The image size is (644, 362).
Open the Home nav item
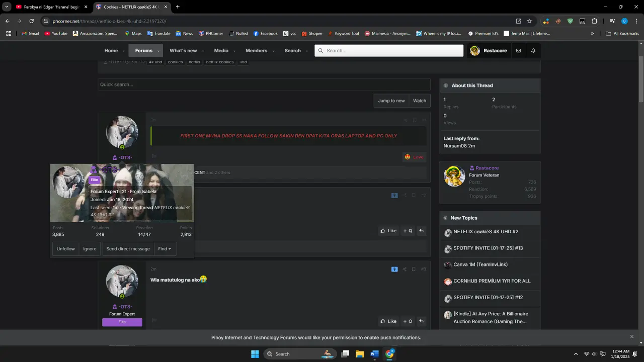pos(111,51)
